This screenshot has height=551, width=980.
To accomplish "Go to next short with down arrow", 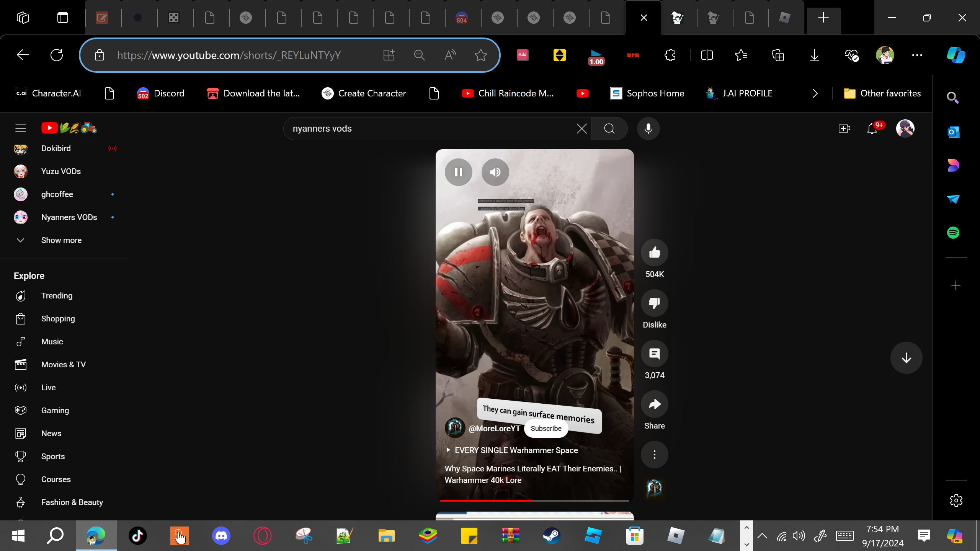I will tap(906, 358).
